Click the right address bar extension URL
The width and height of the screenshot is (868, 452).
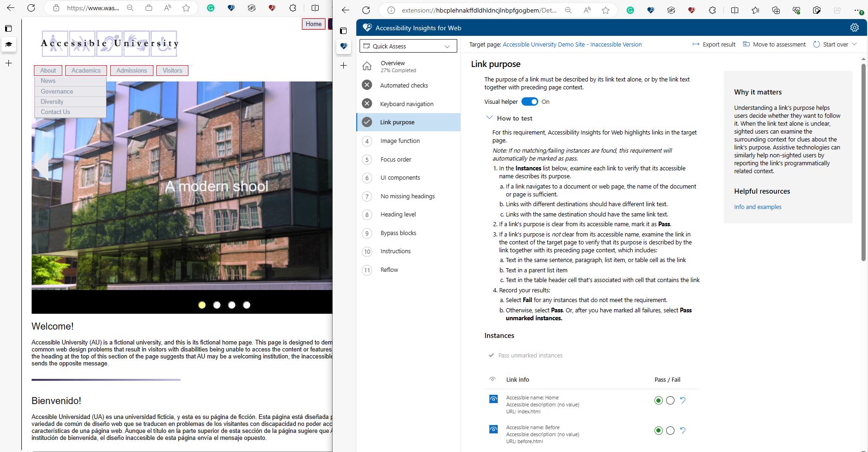479,10
